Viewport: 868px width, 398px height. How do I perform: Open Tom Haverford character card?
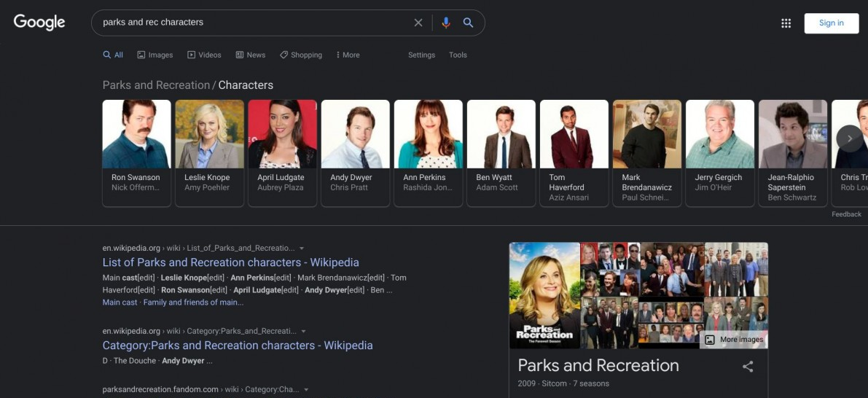[574, 153]
